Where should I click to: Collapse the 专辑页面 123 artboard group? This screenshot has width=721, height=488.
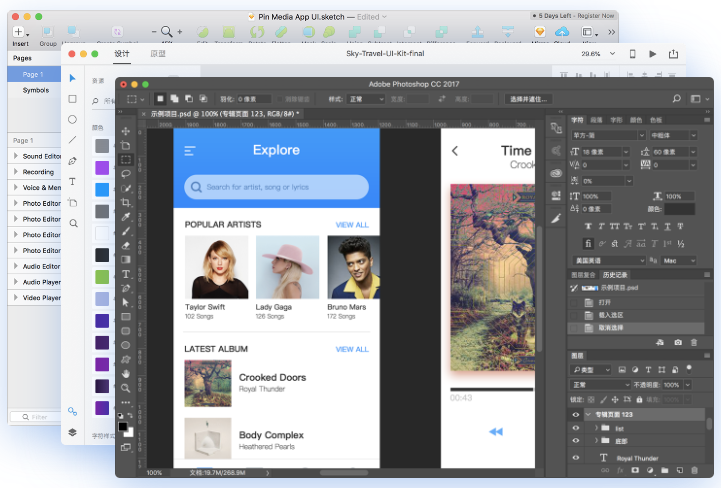588,414
